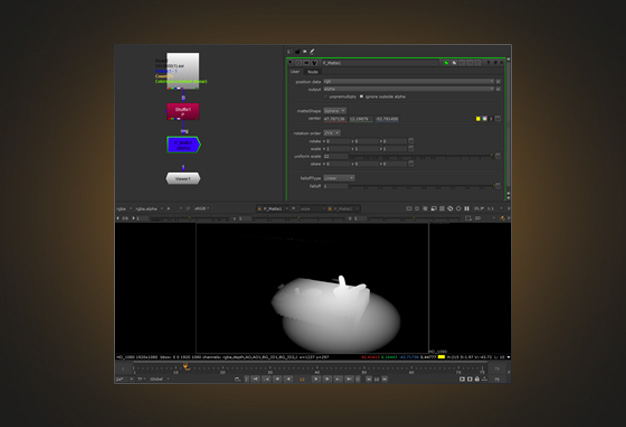Click the timeline playhead marker
Image resolution: width=626 pixels, height=427 pixels.
click(185, 367)
